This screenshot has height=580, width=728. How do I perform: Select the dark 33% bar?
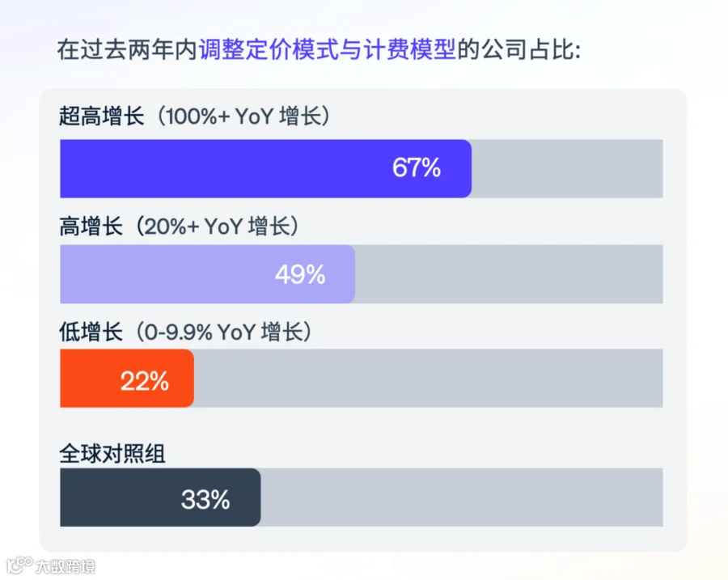point(160,497)
